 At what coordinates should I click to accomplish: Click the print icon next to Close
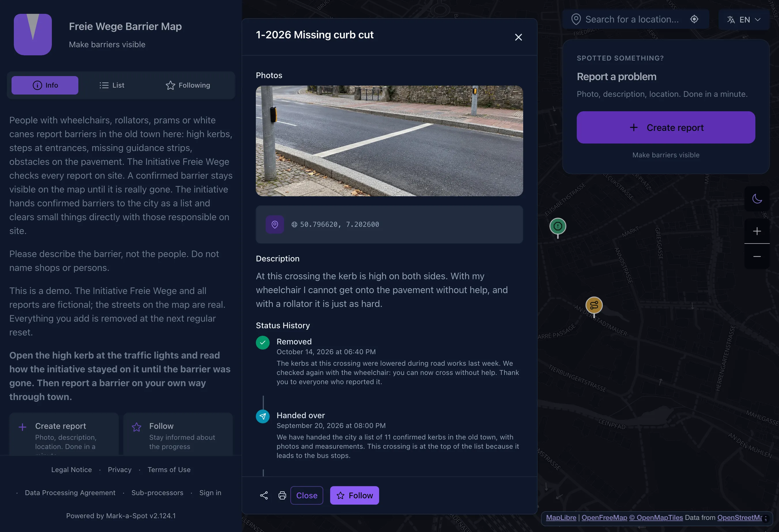click(x=282, y=495)
